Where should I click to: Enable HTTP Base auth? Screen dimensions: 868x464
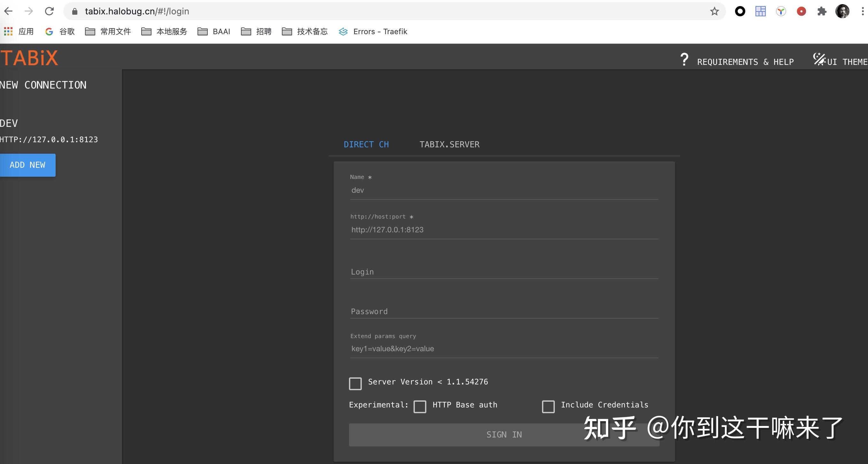(420, 407)
